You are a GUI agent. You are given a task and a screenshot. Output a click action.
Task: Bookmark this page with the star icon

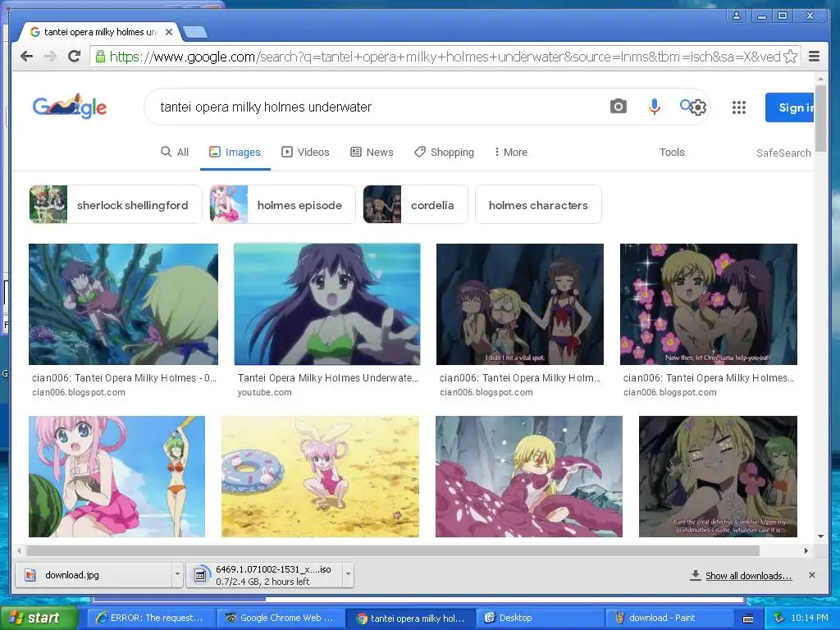tap(790, 57)
